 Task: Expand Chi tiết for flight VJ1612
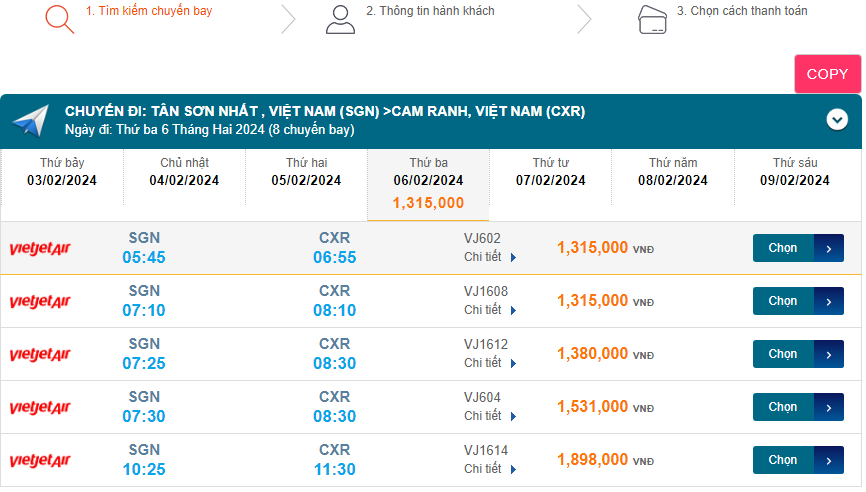[x=490, y=363]
